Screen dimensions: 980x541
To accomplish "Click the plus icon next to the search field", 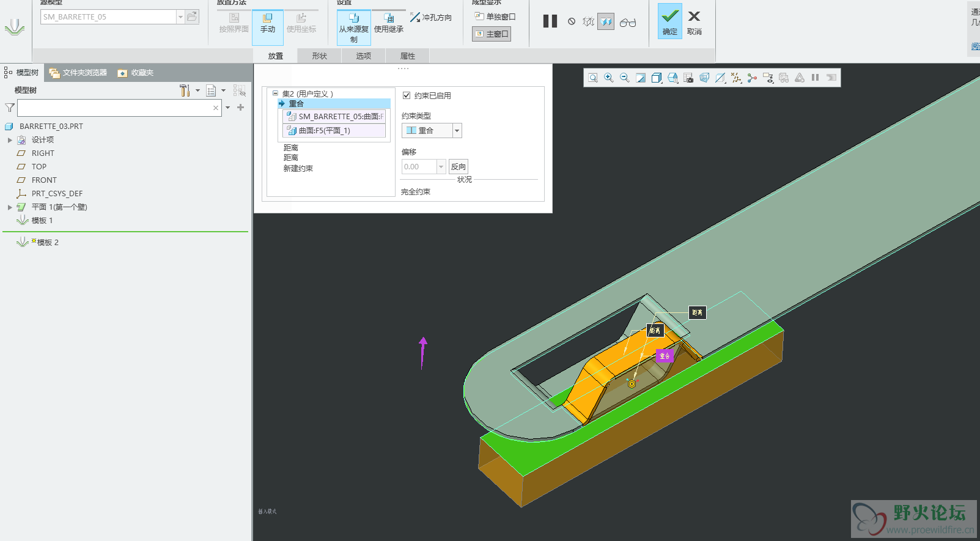I will tap(240, 108).
